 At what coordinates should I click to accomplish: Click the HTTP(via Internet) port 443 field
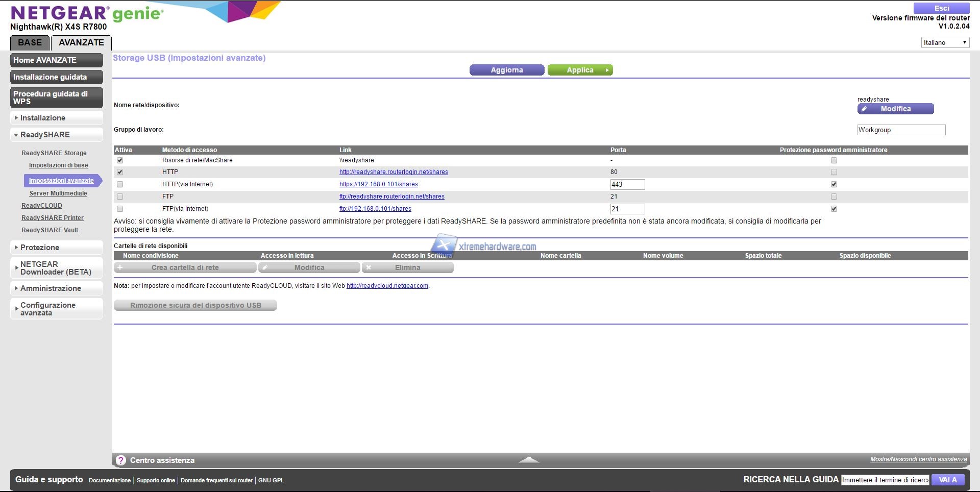pos(627,184)
